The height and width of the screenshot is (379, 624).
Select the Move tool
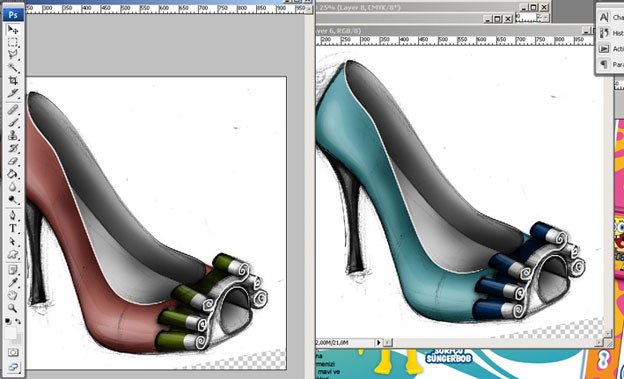[x=13, y=30]
